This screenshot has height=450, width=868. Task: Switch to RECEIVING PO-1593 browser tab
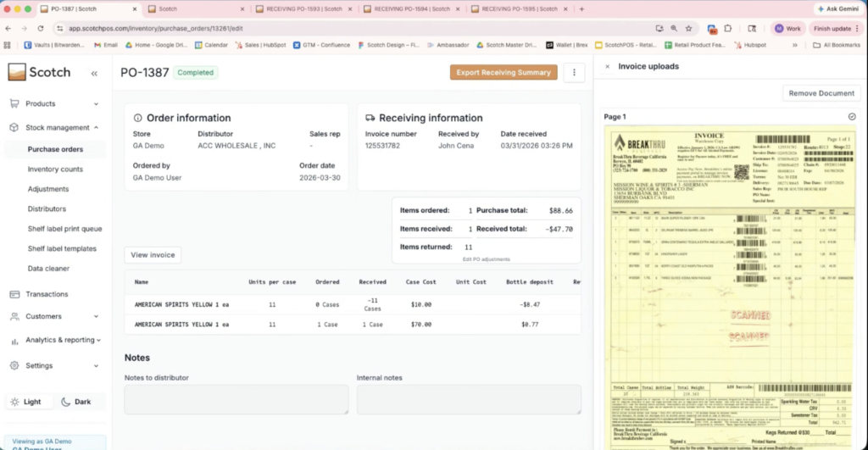[303, 8]
